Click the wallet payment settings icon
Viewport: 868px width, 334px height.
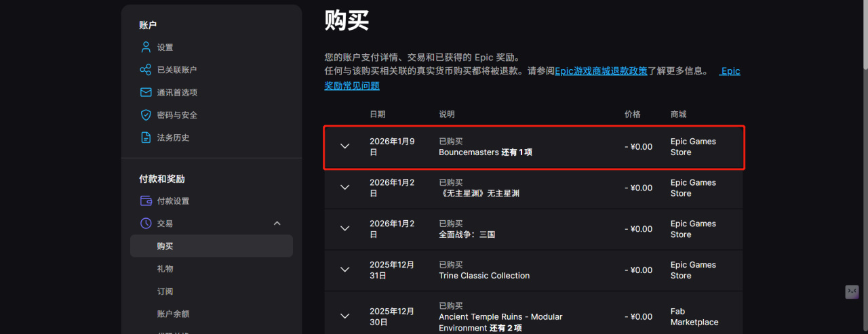coord(146,201)
